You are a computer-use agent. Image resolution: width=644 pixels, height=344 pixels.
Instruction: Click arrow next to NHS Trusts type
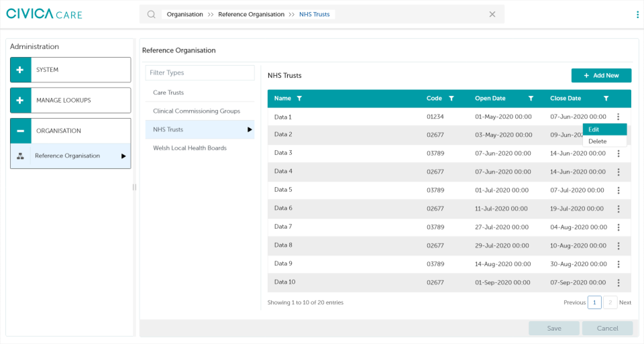tap(250, 129)
